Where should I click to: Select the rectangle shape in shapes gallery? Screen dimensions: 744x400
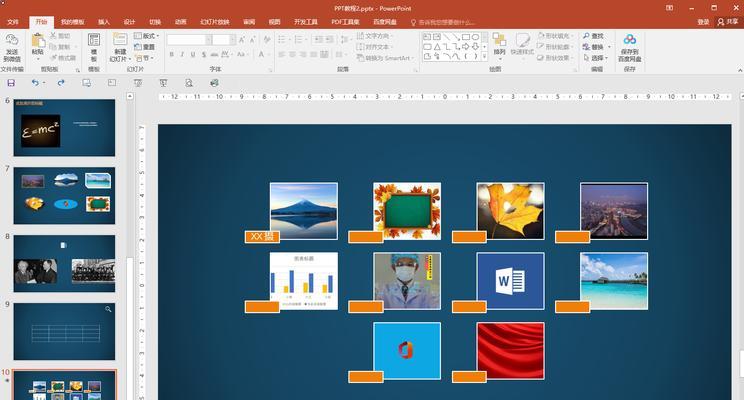[465, 37]
